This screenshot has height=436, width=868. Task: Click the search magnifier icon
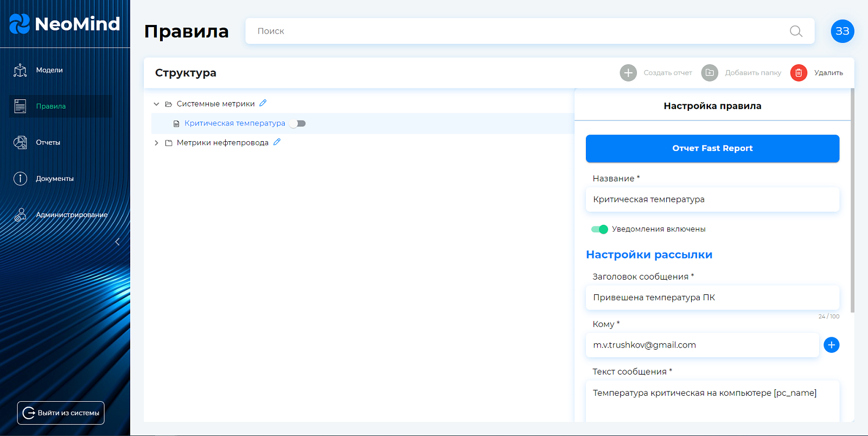pos(796,31)
